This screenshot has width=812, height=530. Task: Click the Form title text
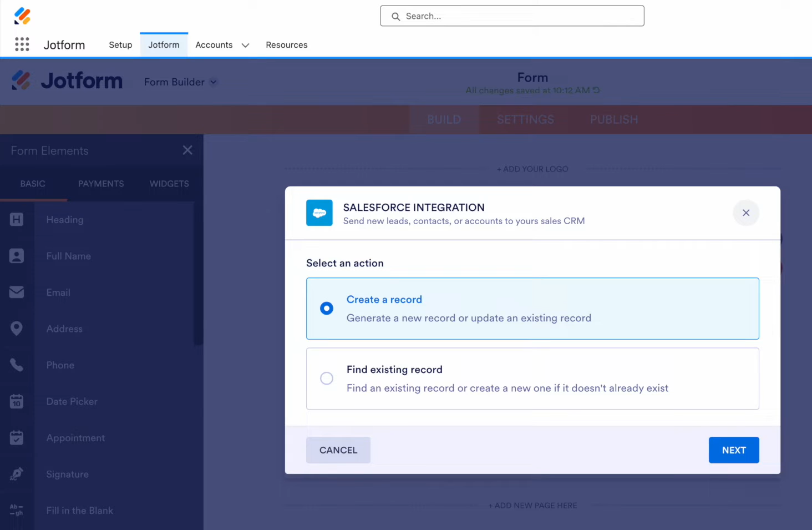pyautogui.click(x=532, y=78)
